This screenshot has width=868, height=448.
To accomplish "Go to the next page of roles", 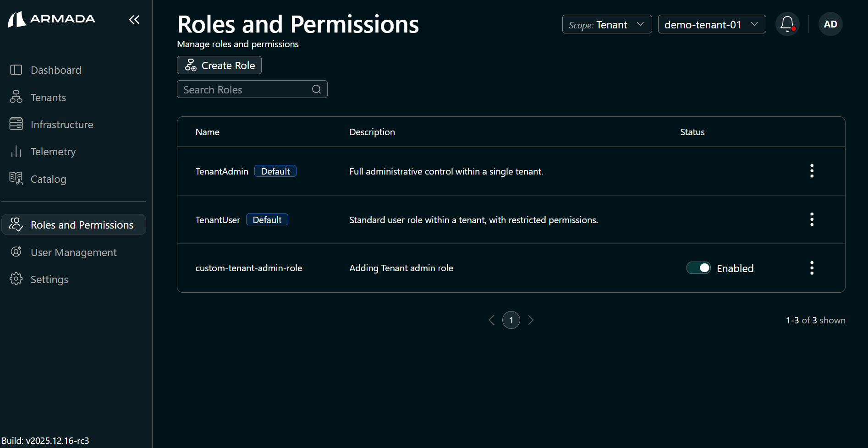I will [x=531, y=320].
